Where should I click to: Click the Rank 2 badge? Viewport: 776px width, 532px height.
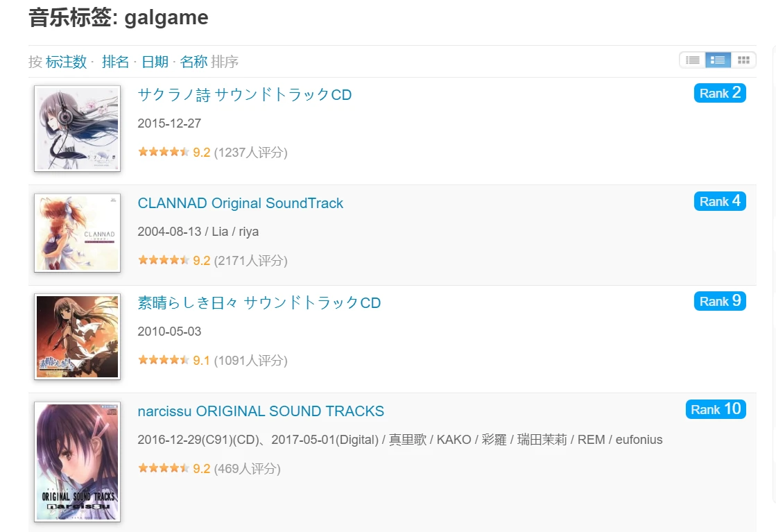click(720, 93)
